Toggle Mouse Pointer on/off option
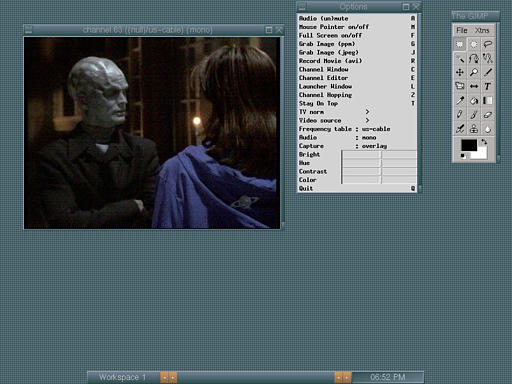Image resolution: width=512 pixels, height=384 pixels. click(x=357, y=27)
